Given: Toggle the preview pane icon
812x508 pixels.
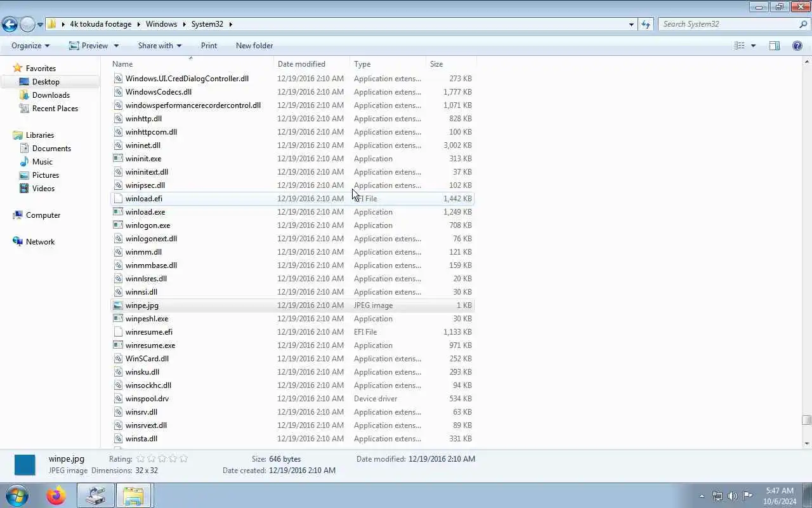Looking at the screenshot, I should point(775,46).
